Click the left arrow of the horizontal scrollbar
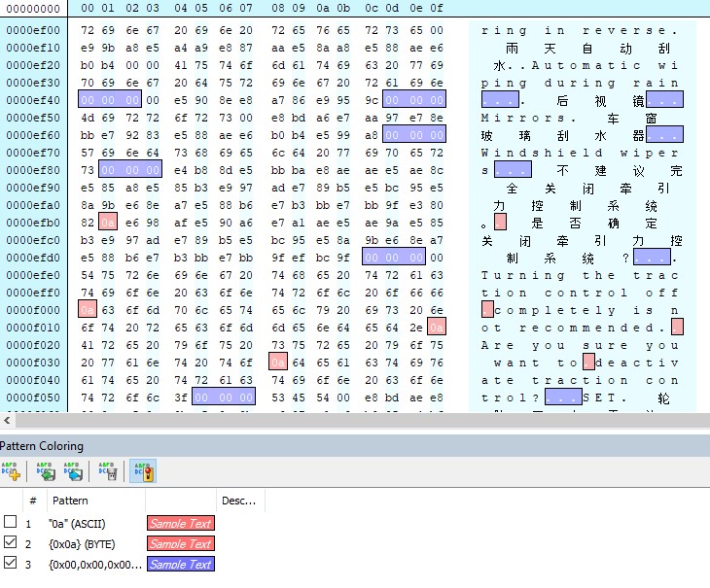The image size is (710, 588). click(x=7, y=420)
